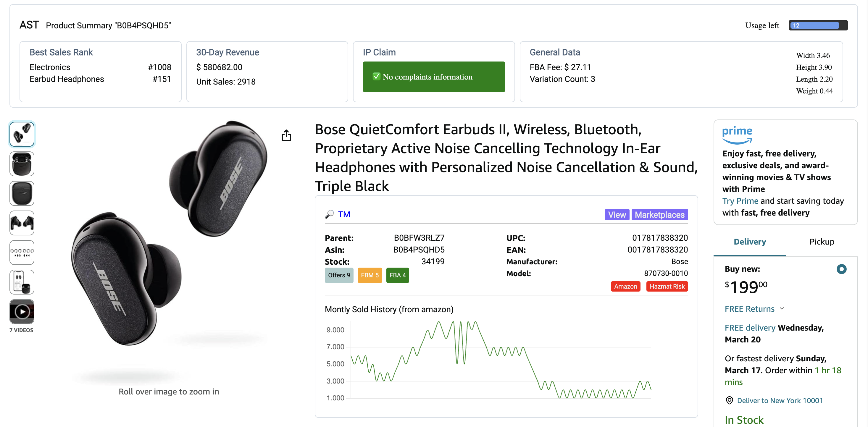
Task: Click the Offers 9 badge
Action: [x=339, y=275]
